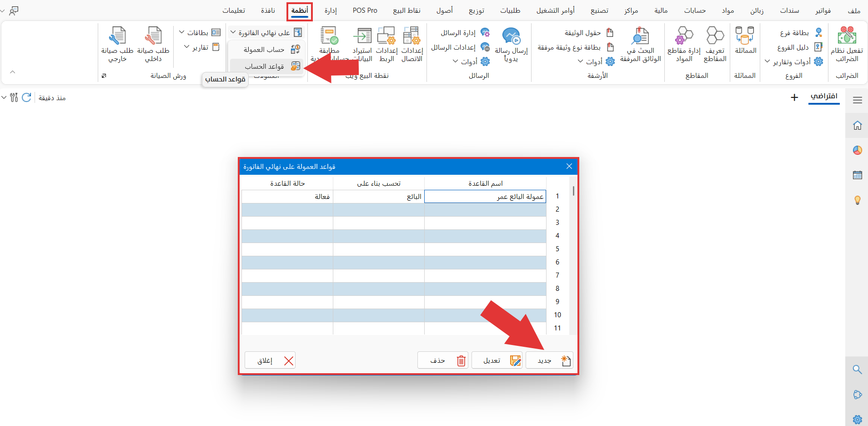Screen dimensions: 868x426
Task: Open بطاقة نوع وثيقة مرفقة
Action: tap(576, 47)
